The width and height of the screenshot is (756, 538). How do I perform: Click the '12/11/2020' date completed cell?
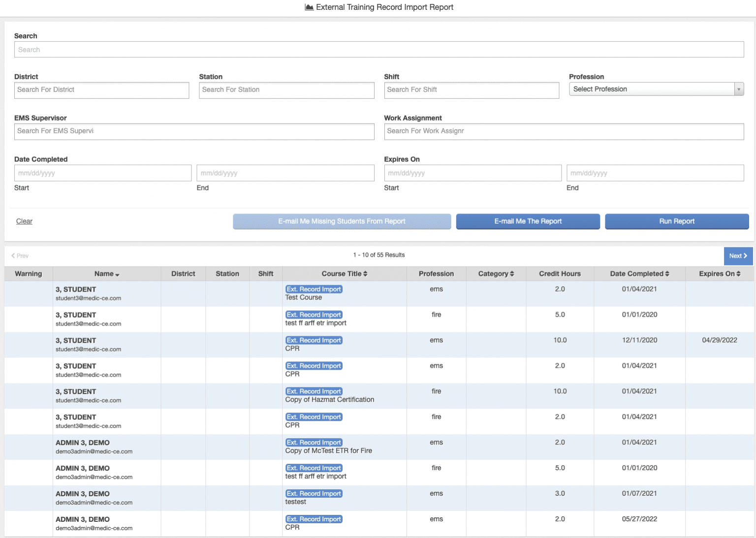coord(639,340)
